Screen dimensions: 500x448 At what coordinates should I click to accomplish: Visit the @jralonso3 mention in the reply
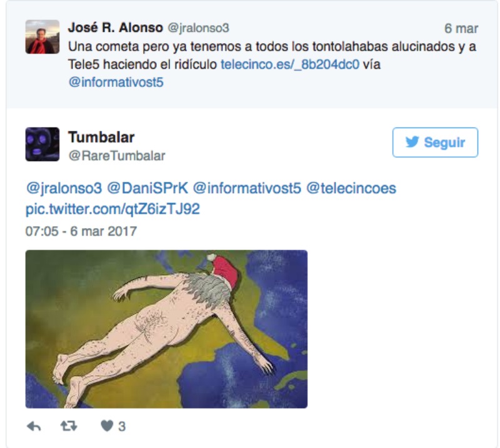pos(64,188)
